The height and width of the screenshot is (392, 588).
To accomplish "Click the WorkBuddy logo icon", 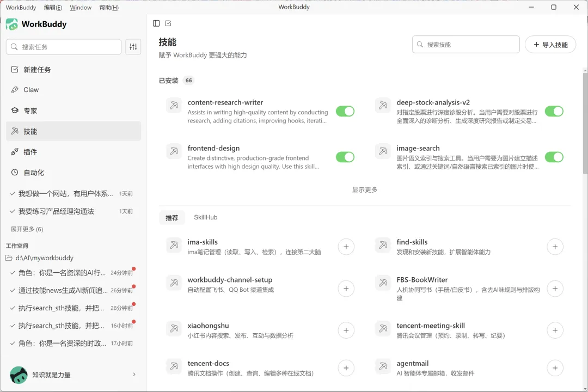I will pyautogui.click(x=12, y=24).
